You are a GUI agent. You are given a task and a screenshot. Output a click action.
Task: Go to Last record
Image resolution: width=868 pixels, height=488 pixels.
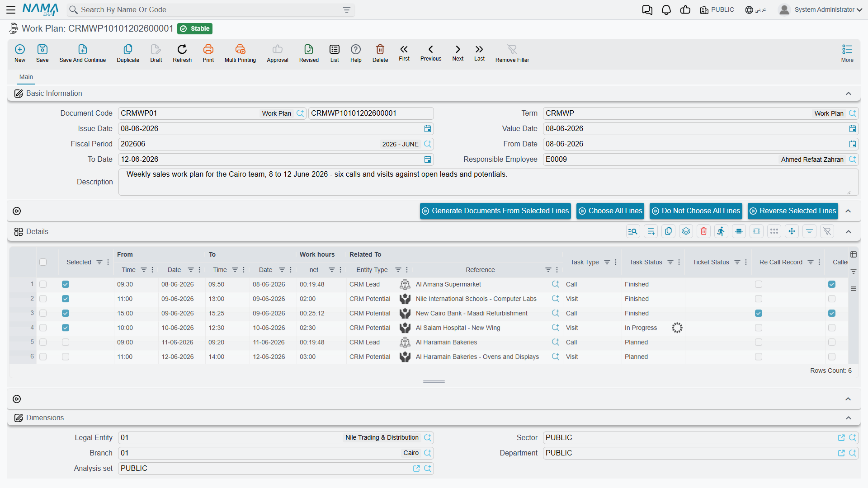pyautogui.click(x=479, y=53)
